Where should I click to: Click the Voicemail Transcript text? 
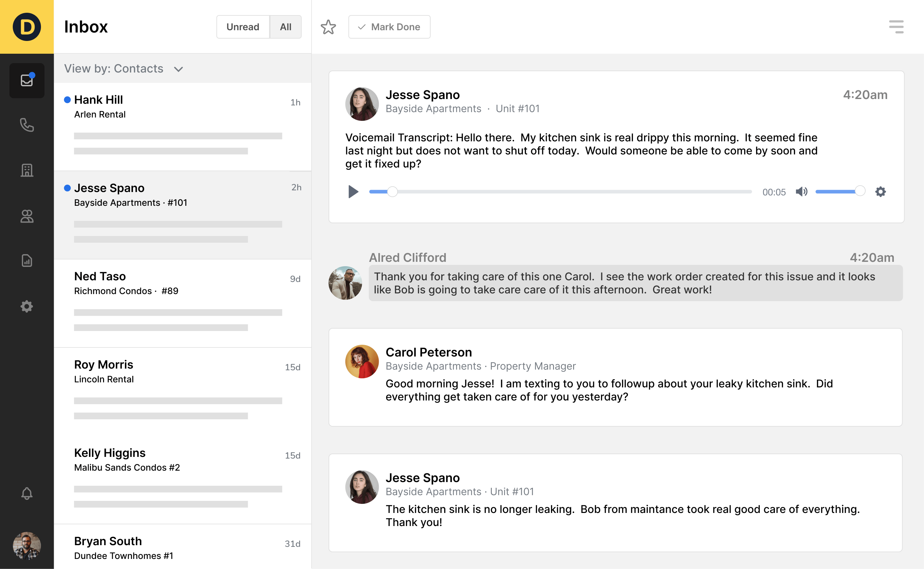pyautogui.click(x=582, y=150)
